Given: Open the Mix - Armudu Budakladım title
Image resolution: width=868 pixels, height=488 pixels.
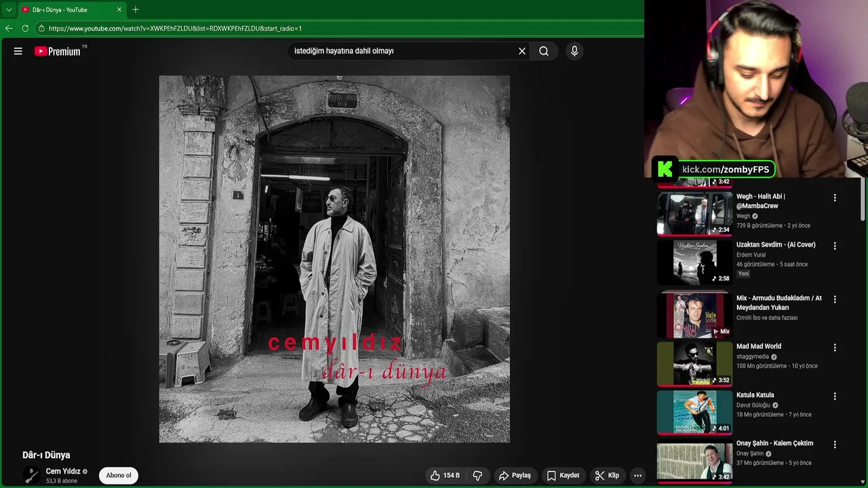Looking at the screenshot, I should pos(779,303).
